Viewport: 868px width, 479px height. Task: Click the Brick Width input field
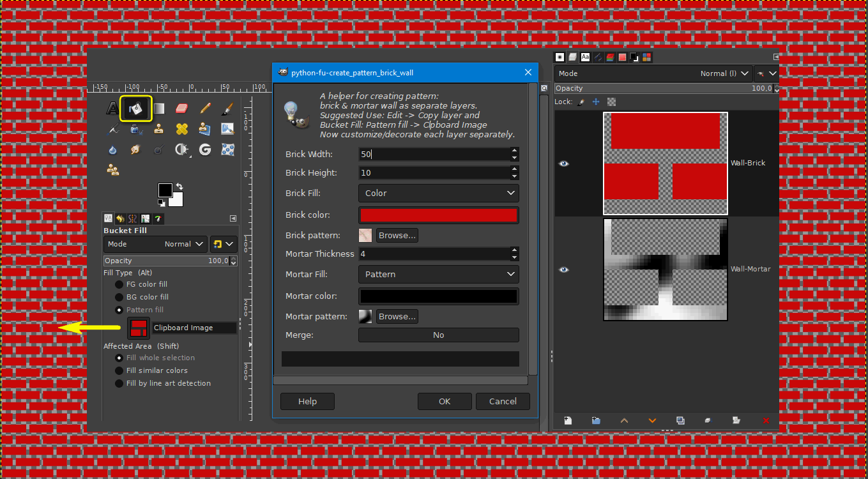[434, 154]
